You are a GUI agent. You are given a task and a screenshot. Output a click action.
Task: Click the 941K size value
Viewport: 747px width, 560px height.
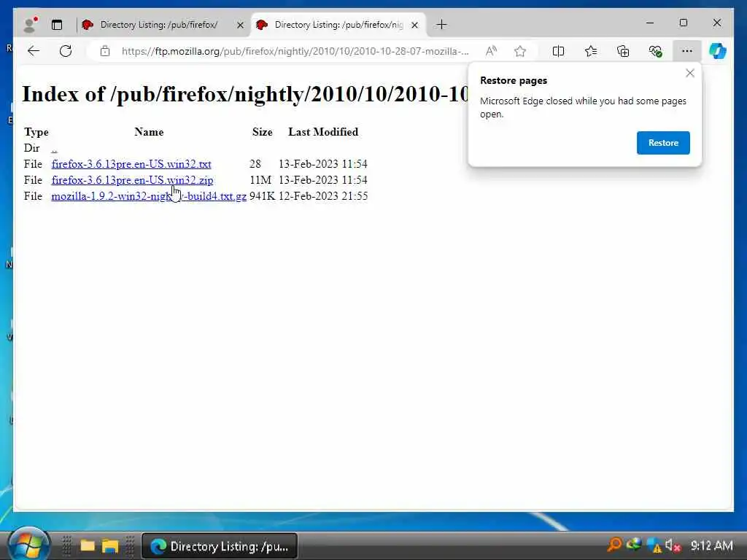262,196
